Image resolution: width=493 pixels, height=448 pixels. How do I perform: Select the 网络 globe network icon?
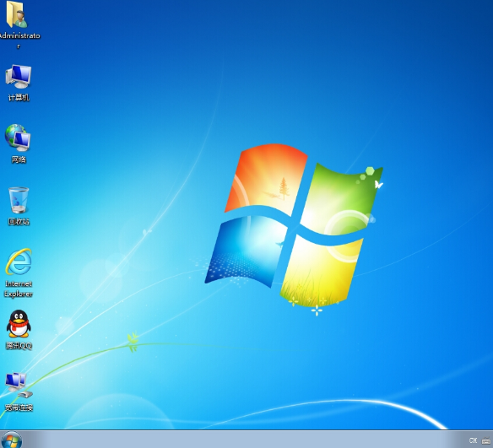click(18, 138)
